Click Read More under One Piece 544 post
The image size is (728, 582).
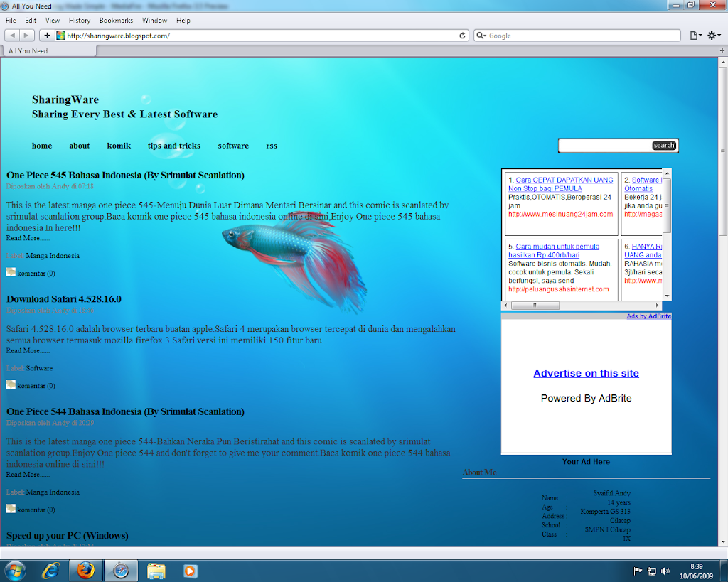pyautogui.click(x=28, y=474)
